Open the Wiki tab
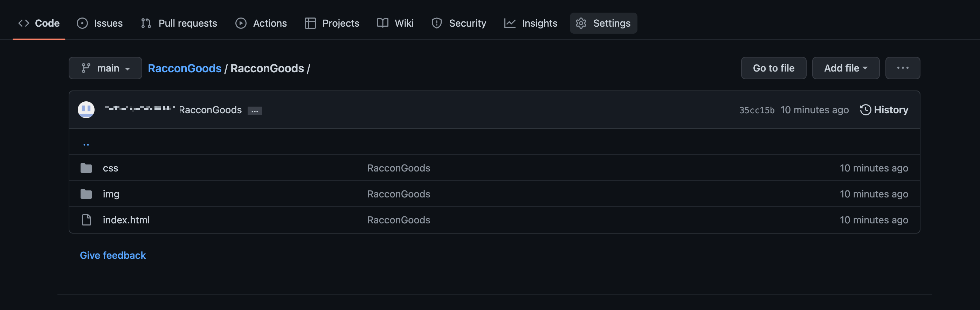This screenshot has width=980, height=310. pos(395,23)
